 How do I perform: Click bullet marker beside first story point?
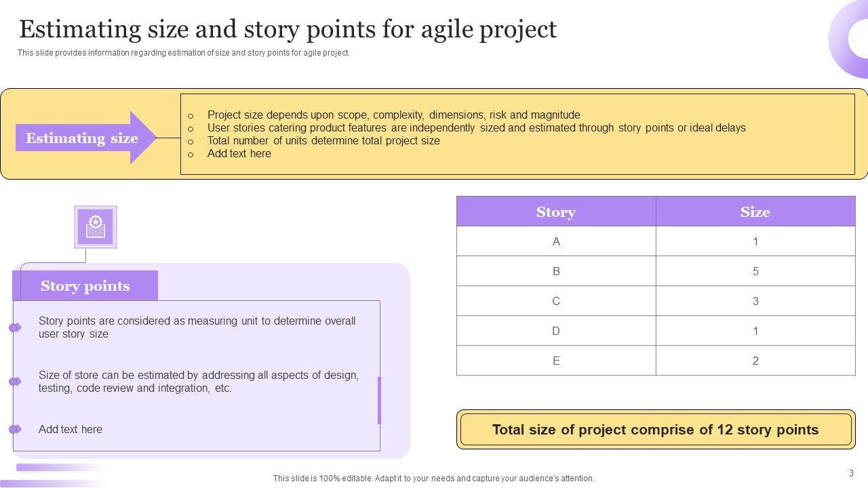tap(14, 328)
